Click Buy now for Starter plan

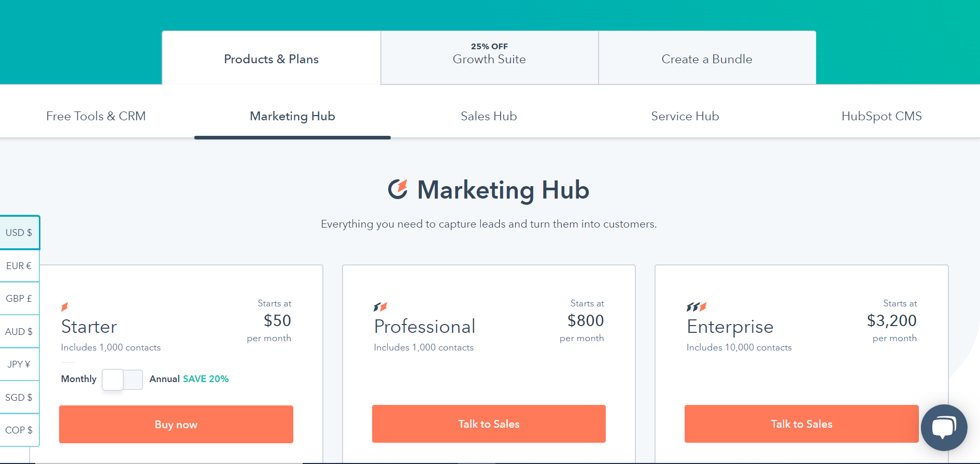176,425
